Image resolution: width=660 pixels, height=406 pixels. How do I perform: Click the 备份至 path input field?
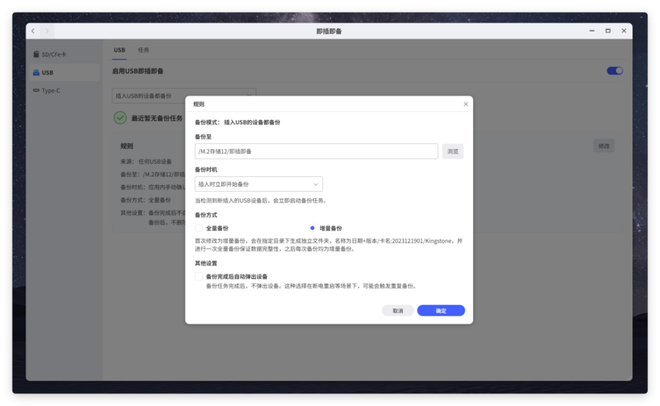(x=315, y=151)
